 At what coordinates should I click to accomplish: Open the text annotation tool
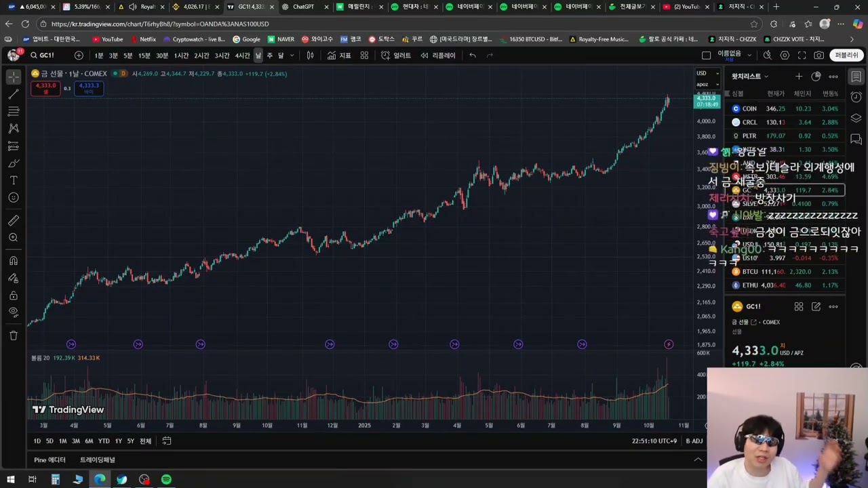coord(14,180)
